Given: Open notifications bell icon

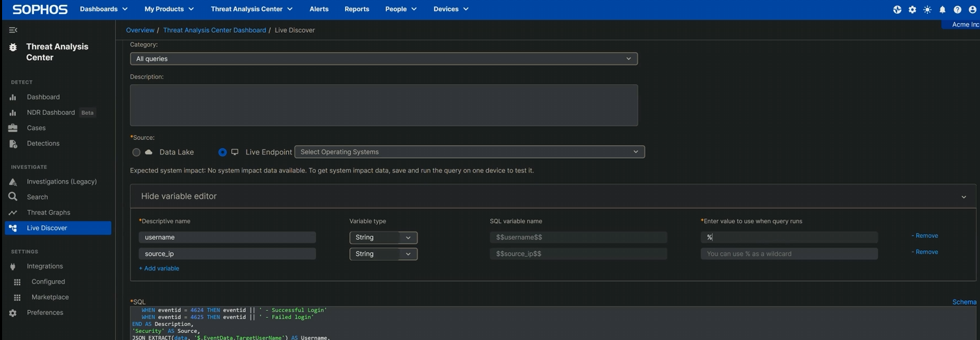Looking at the screenshot, I should 942,10.
